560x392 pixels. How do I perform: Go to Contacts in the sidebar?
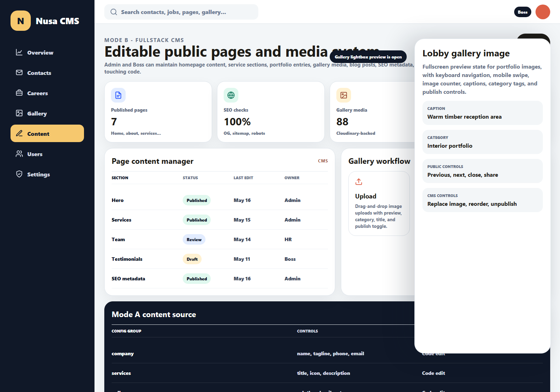(47, 73)
